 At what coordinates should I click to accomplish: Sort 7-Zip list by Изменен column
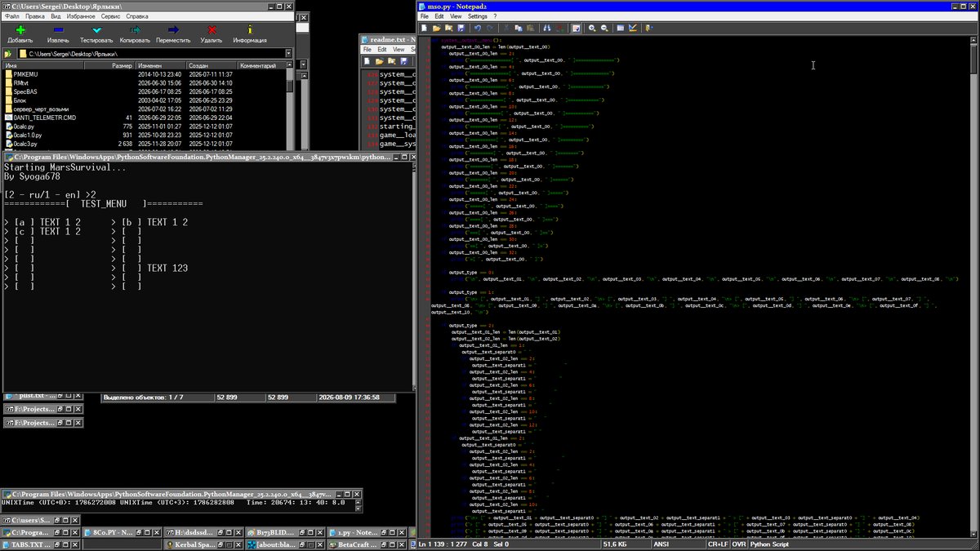160,65
